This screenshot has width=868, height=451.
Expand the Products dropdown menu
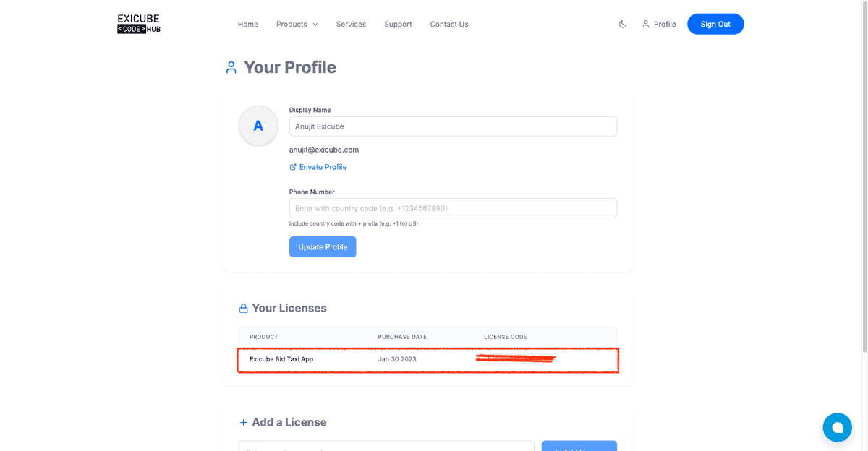click(297, 24)
